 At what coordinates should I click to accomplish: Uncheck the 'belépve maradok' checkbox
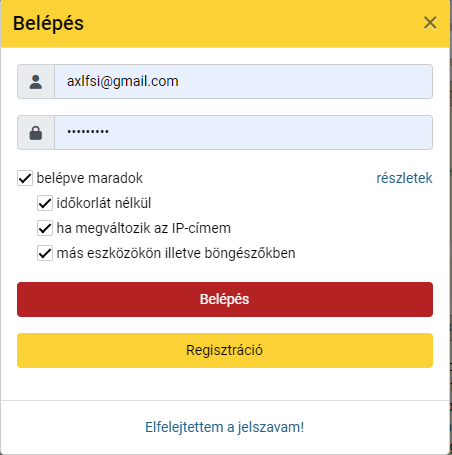pyautogui.click(x=25, y=178)
